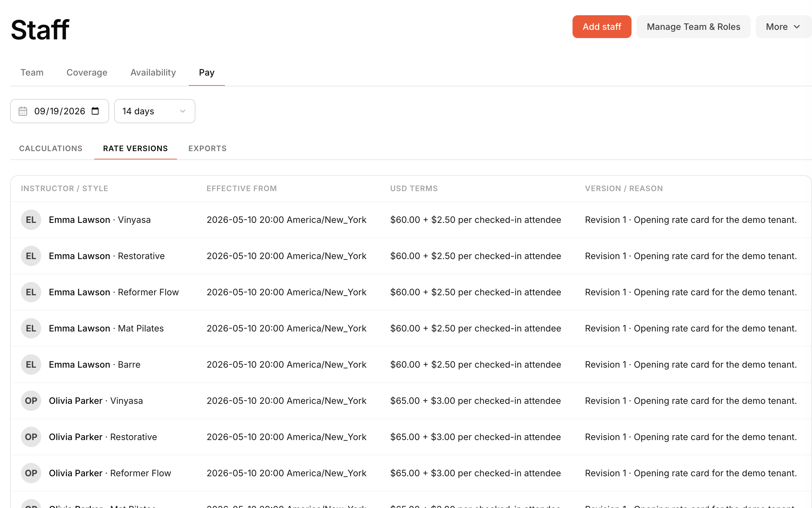Click the USD Terms column header
Screen dimensions: 812x508
414,189
